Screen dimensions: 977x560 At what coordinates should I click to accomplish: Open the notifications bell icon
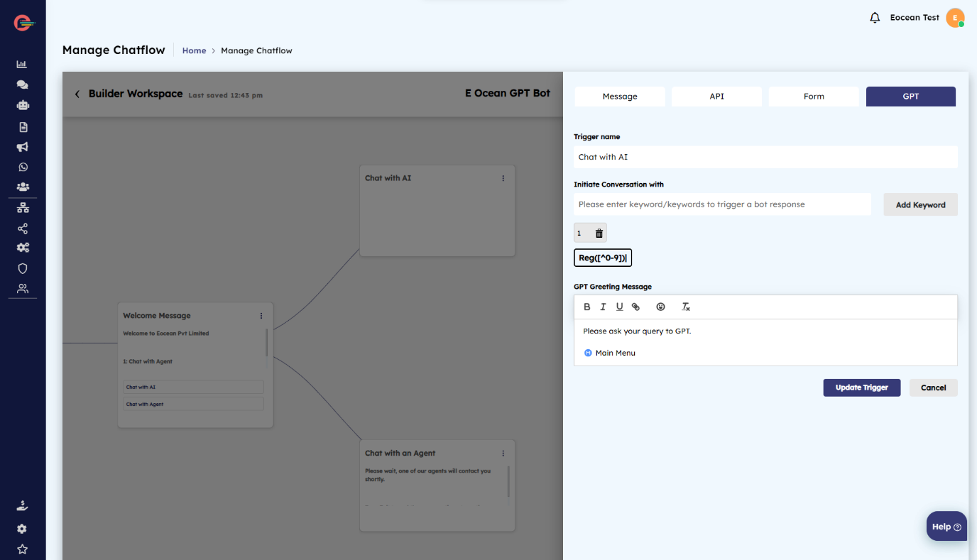(x=875, y=18)
